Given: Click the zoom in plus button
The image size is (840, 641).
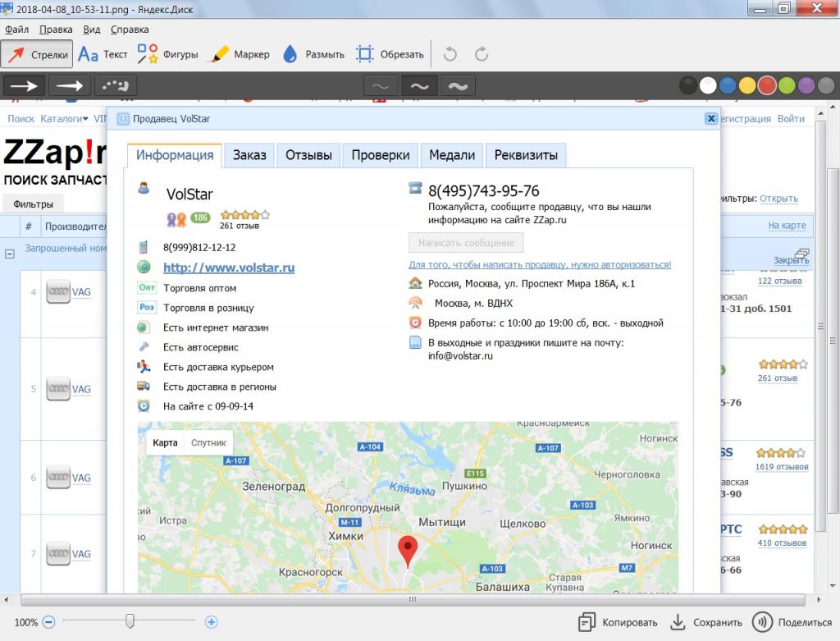Looking at the screenshot, I should point(211,622).
